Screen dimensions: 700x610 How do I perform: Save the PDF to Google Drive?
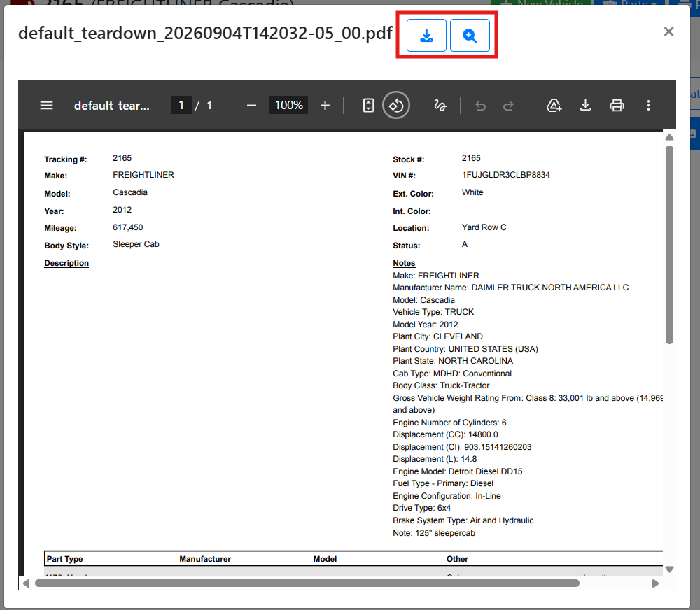pos(554,106)
